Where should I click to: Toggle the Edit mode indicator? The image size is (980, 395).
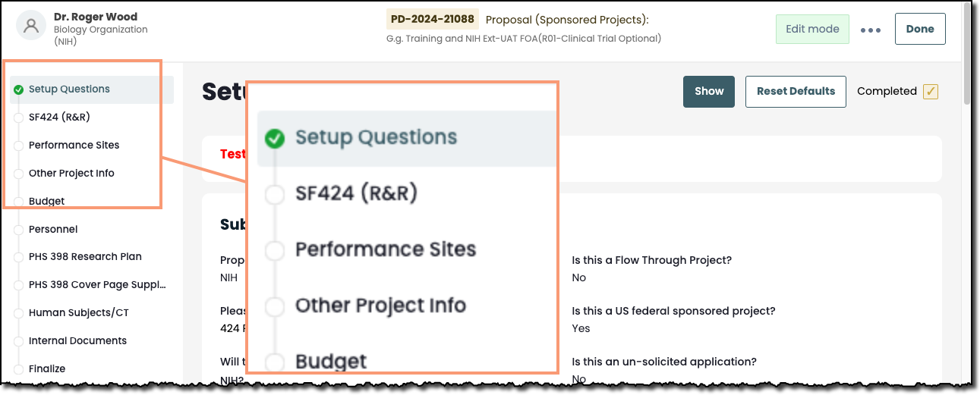(x=812, y=30)
